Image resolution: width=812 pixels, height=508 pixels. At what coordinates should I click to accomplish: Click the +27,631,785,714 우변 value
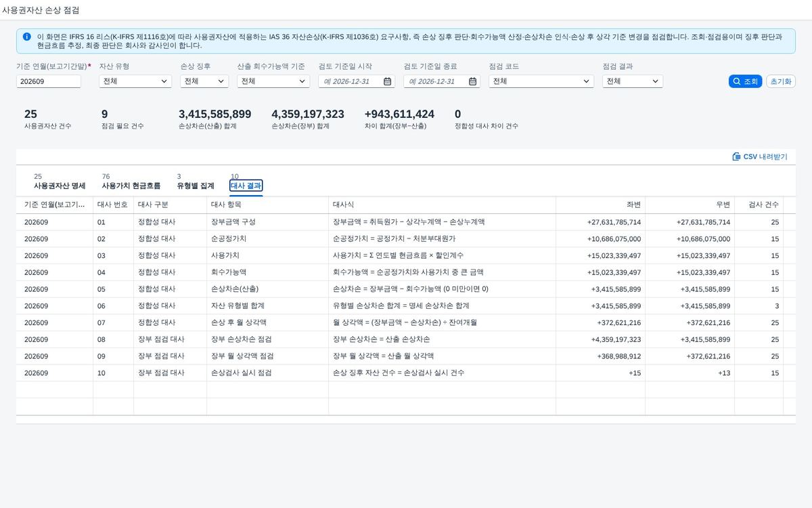703,222
